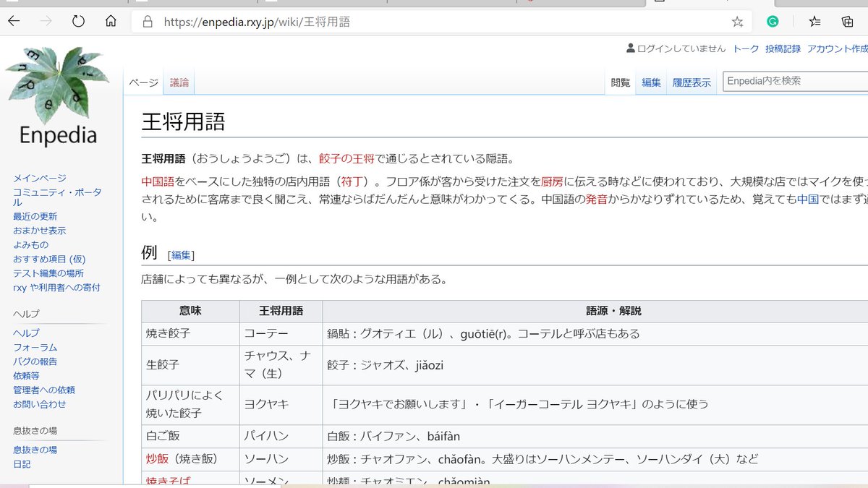Click the user silhouette icon
Screen dimensions: 868x488
click(631, 48)
